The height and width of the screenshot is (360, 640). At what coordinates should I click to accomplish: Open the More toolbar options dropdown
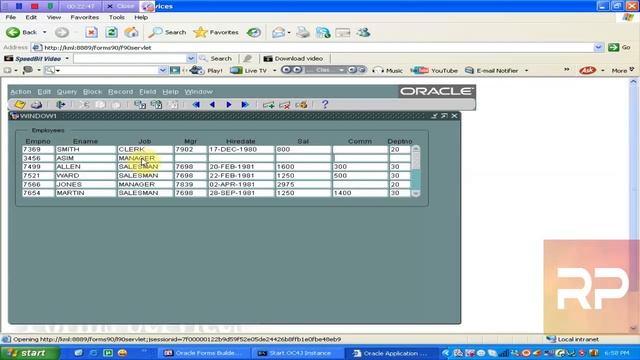click(x=623, y=71)
